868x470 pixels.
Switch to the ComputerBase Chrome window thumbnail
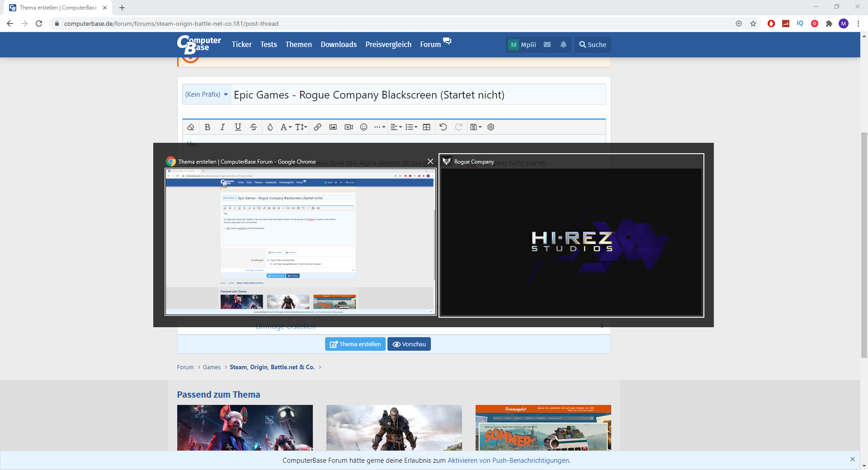(x=300, y=242)
